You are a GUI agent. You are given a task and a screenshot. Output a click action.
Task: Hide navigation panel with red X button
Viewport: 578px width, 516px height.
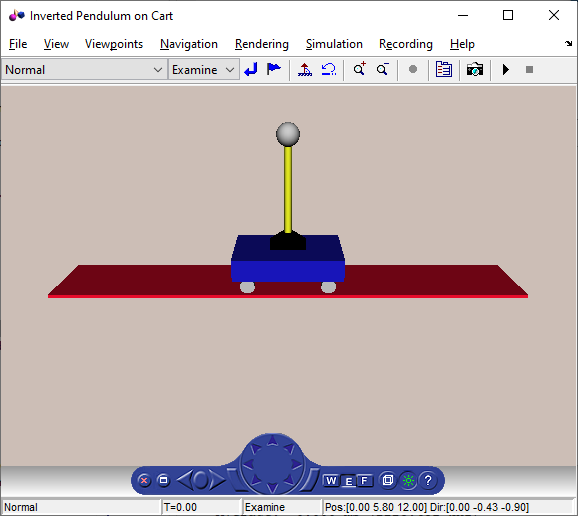pyautogui.click(x=144, y=481)
